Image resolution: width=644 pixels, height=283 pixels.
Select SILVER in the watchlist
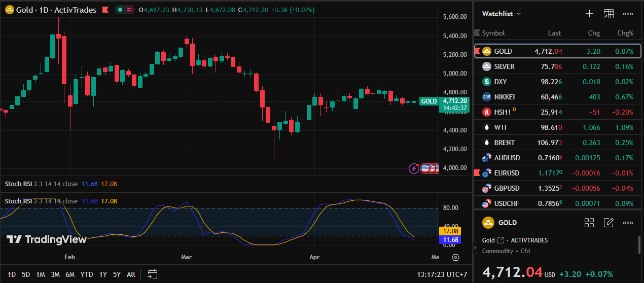coord(504,66)
